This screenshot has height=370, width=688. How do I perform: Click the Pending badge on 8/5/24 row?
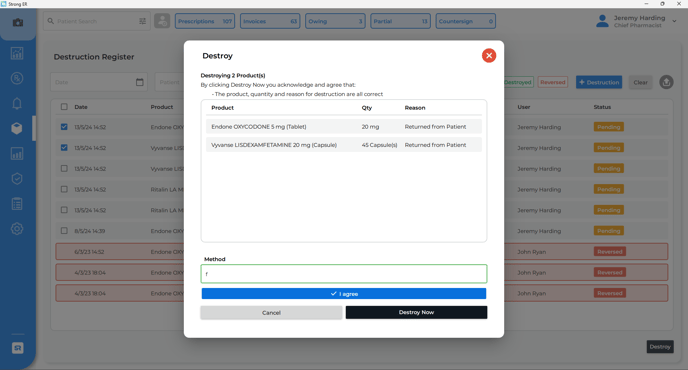tap(609, 231)
